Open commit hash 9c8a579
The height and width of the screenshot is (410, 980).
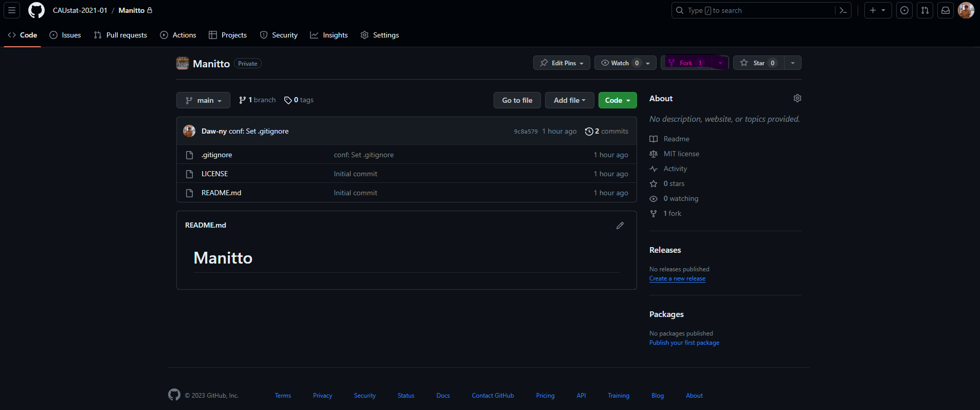pyautogui.click(x=525, y=132)
